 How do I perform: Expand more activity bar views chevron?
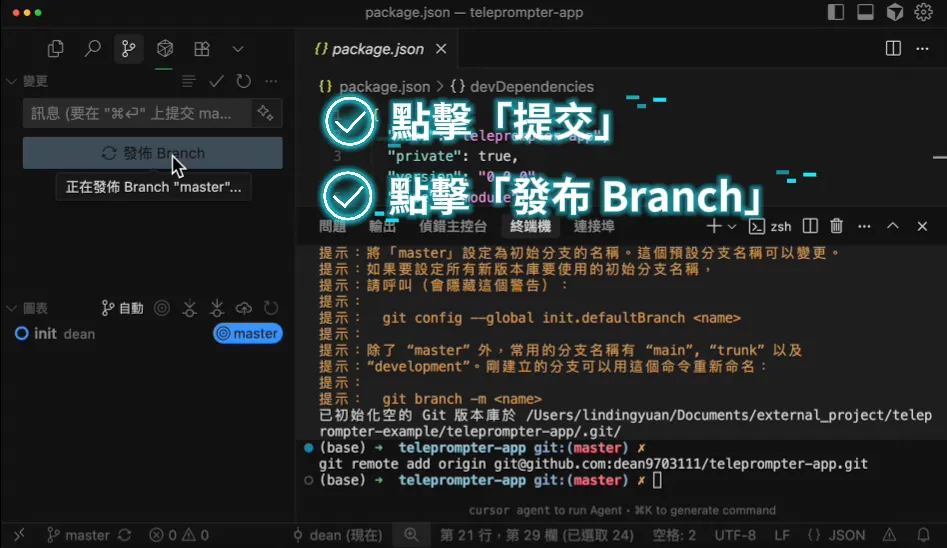click(238, 49)
